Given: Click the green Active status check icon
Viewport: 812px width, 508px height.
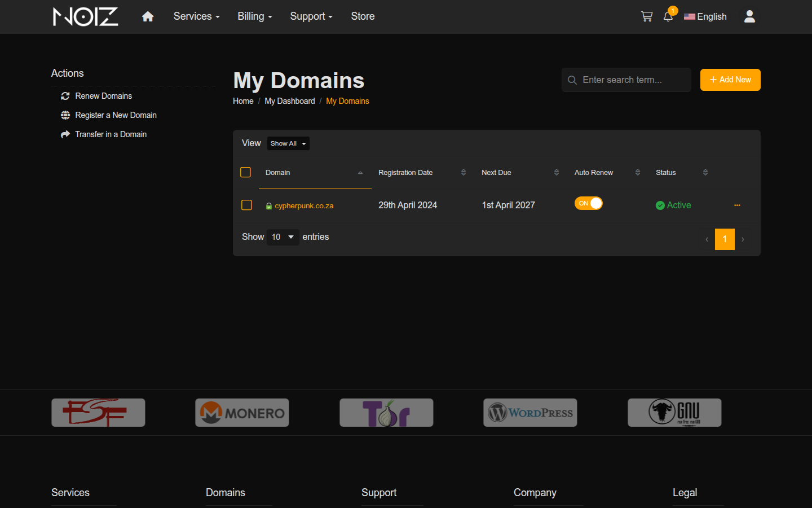Looking at the screenshot, I should [660, 205].
